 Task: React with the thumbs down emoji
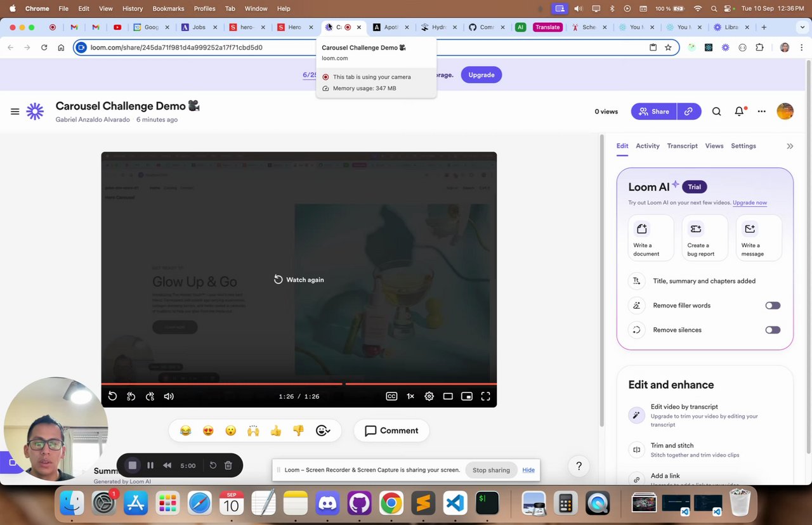[x=298, y=431]
